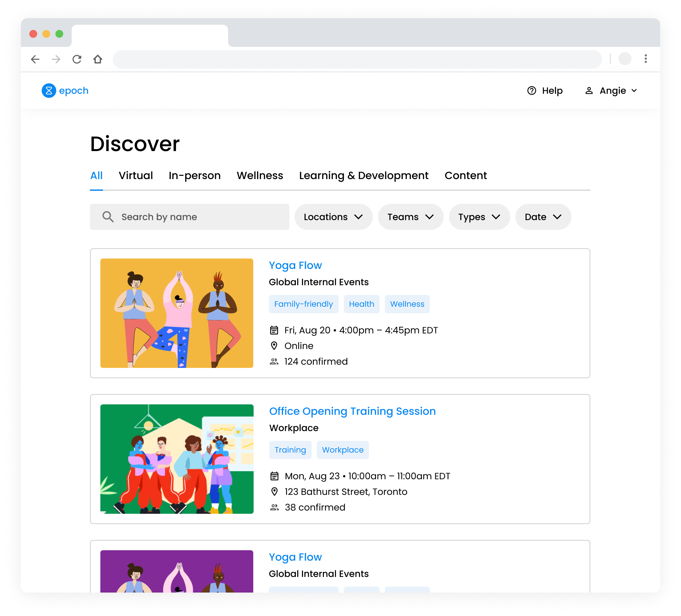
Task: Select the Virtual tab
Action: [136, 175]
